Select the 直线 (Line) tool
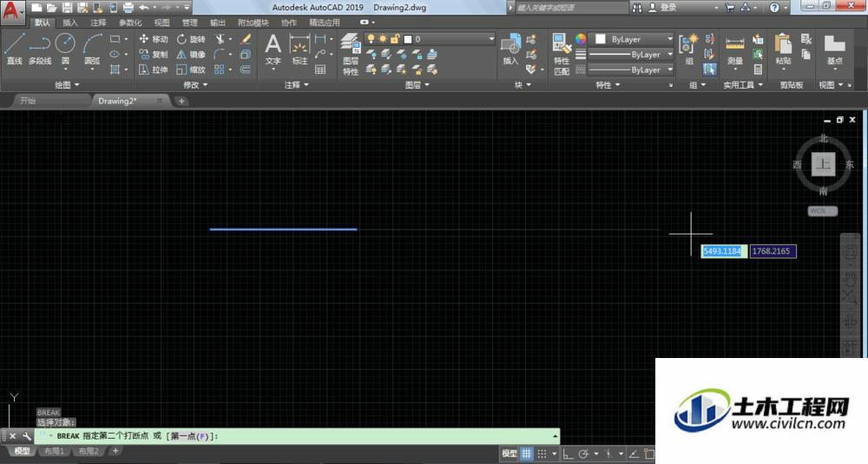Screen dimensions: 868x464 click(15, 49)
